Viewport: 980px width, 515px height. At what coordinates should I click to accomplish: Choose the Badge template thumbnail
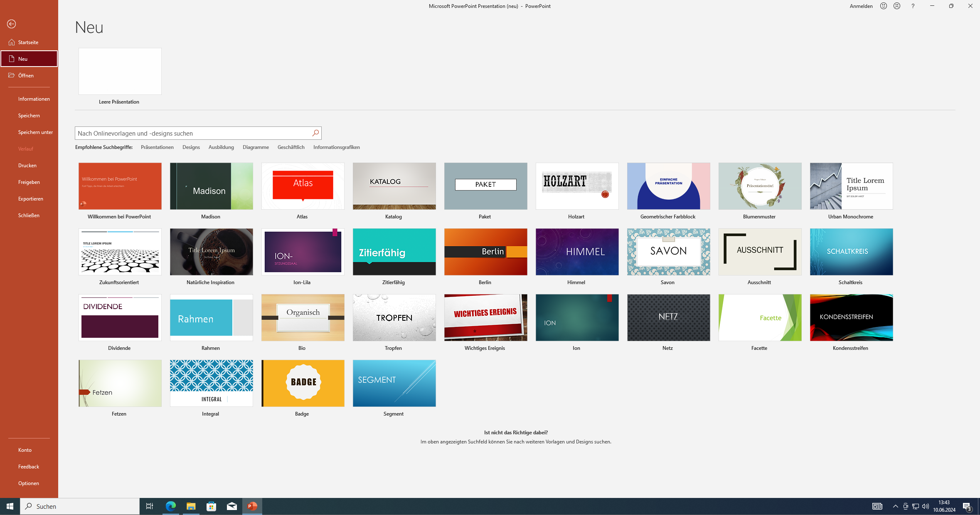coord(303,383)
